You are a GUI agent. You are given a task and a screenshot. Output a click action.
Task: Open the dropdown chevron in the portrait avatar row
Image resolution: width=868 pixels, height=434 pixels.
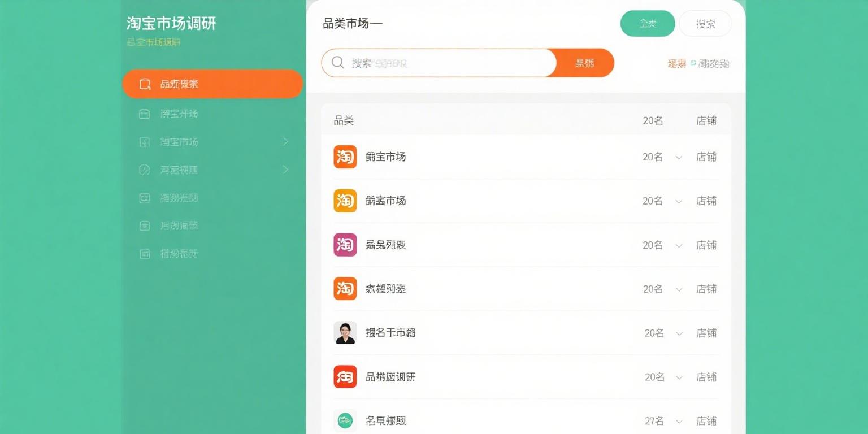(x=679, y=334)
